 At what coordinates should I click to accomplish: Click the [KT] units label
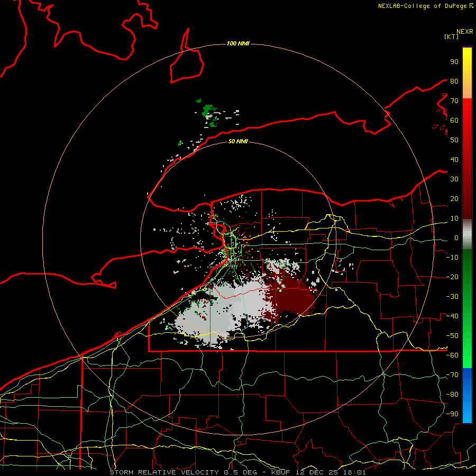(x=452, y=36)
